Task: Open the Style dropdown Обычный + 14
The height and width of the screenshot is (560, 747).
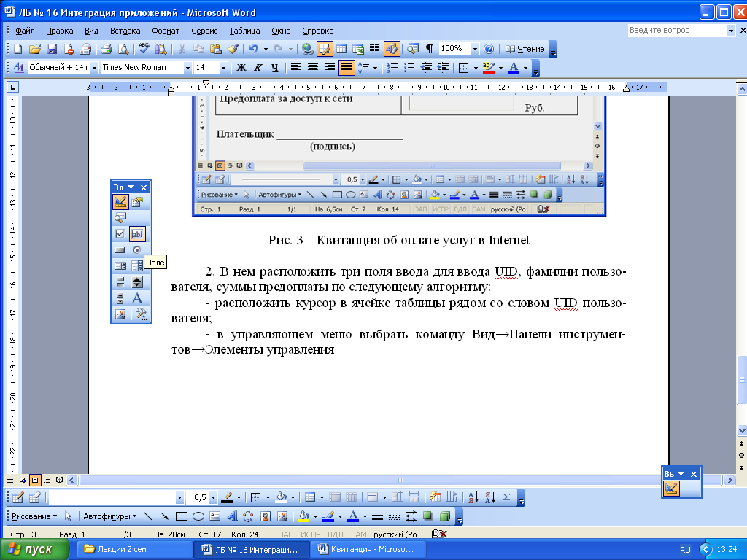Action: (x=94, y=68)
